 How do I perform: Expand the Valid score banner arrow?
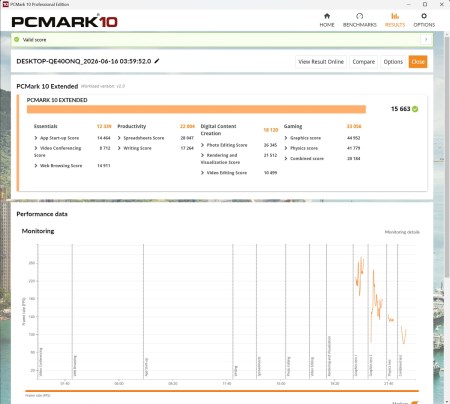pos(426,40)
